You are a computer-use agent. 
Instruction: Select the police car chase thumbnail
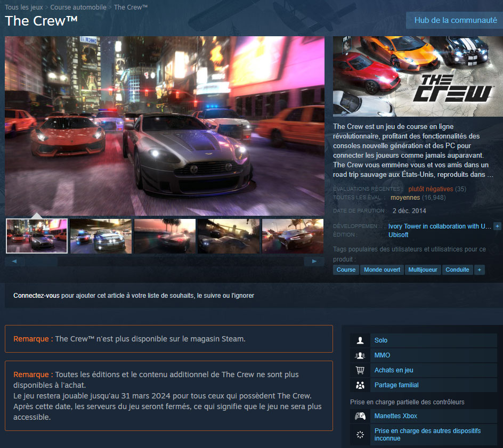pyautogui.click(x=101, y=236)
